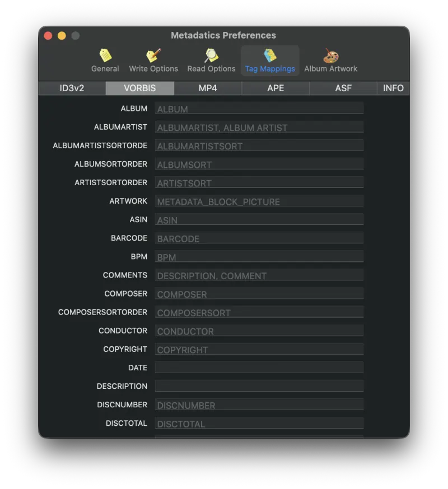Click the COPYRIGHT mapping field
Image resolution: width=448 pixels, height=489 pixels.
tap(259, 349)
